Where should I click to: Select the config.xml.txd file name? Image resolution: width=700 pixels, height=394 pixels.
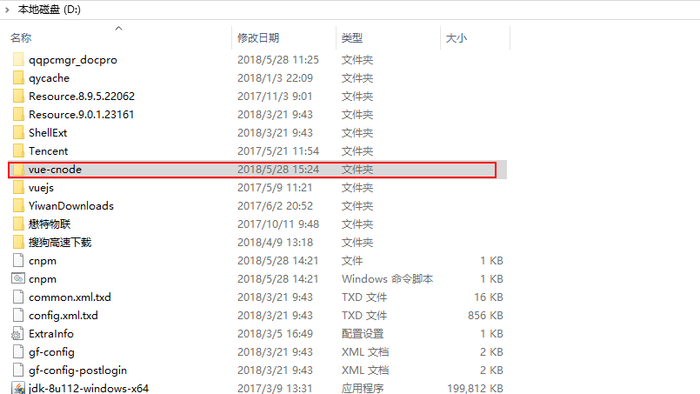[x=63, y=315]
